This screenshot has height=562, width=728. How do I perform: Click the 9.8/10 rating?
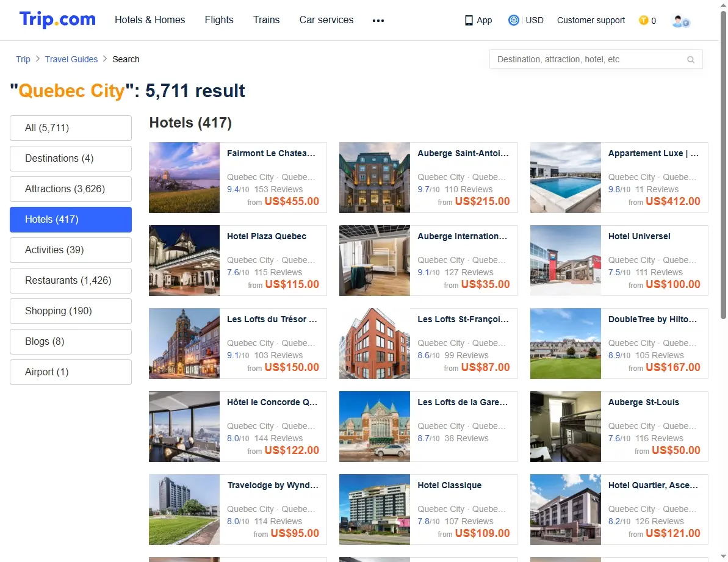(619, 189)
